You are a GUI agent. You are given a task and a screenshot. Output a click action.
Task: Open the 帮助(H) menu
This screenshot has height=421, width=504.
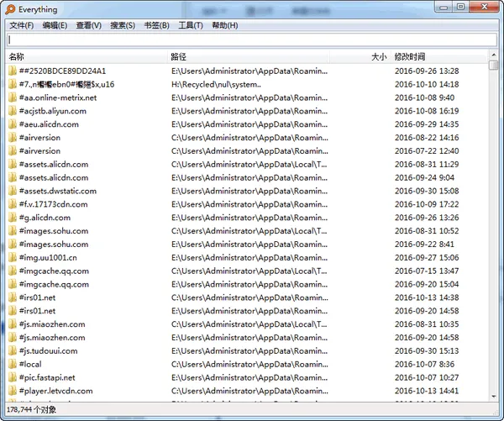[224, 25]
